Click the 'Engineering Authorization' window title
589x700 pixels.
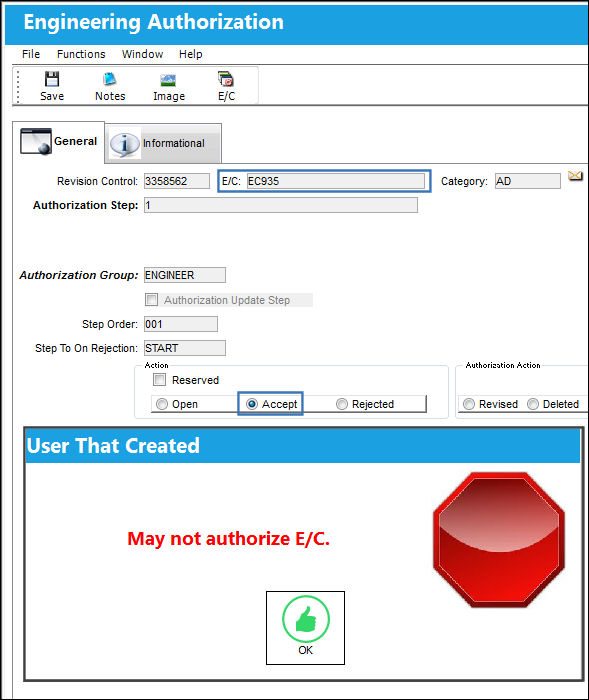coord(153,22)
